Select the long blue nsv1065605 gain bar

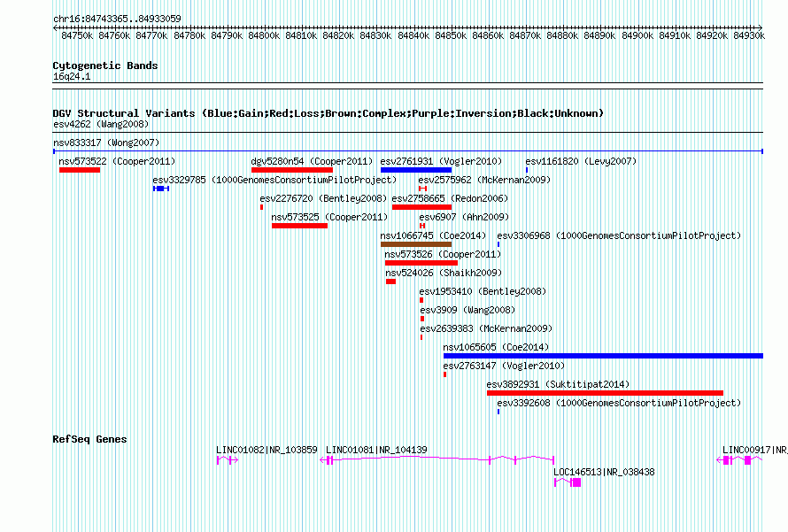pos(603,356)
